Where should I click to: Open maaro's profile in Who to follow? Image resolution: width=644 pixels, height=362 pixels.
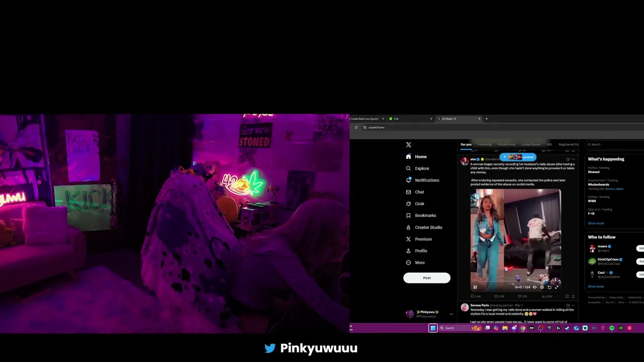pyautogui.click(x=602, y=246)
